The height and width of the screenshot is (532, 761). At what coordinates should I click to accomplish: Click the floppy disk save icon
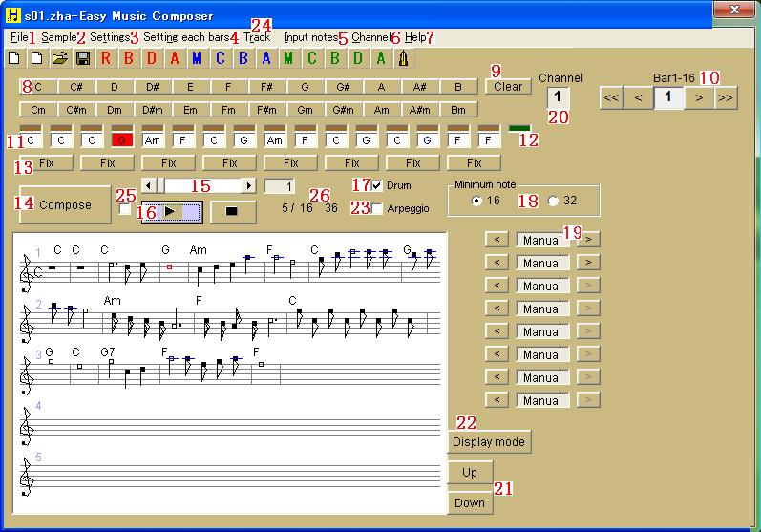82,58
